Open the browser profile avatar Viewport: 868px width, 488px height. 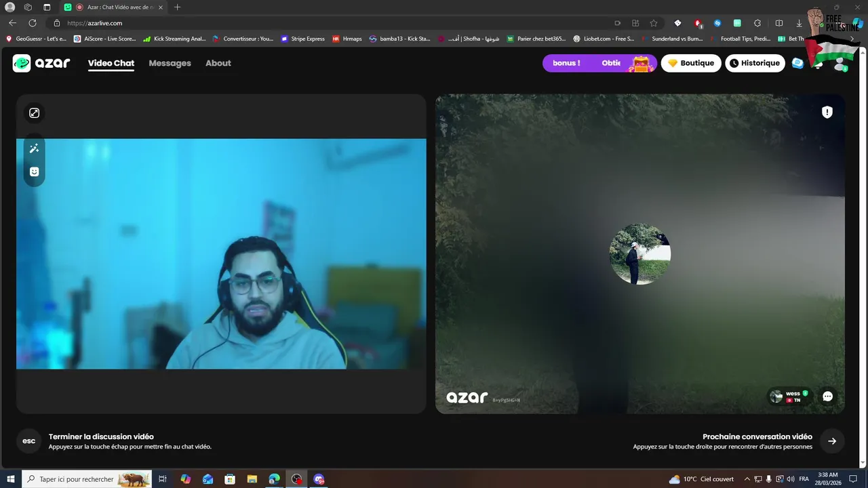coord(10,7)
